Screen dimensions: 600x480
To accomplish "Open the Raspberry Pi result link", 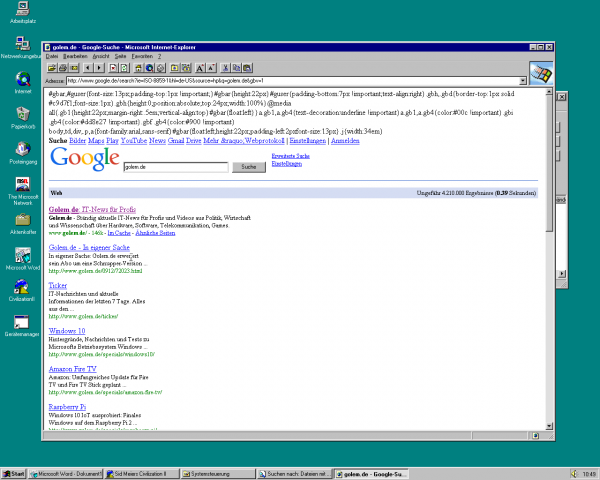I will [67, 407].
